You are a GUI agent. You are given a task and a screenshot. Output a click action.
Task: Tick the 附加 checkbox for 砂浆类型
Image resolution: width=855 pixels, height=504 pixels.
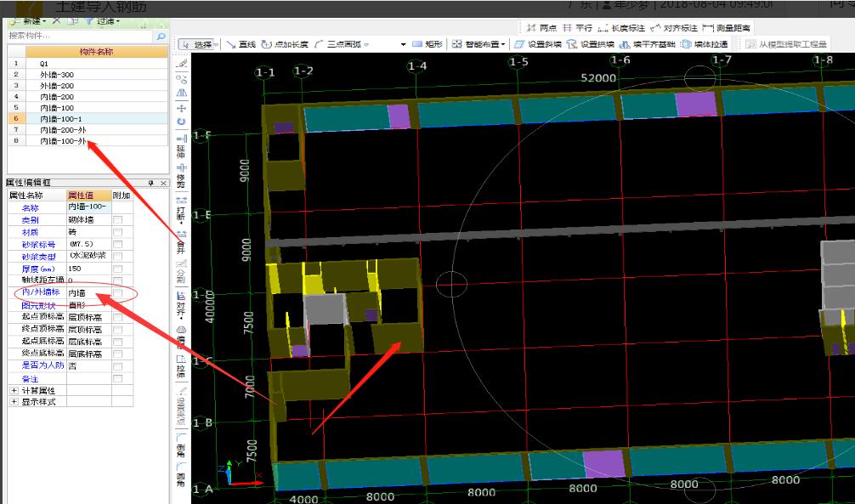[x=117, y=257]
